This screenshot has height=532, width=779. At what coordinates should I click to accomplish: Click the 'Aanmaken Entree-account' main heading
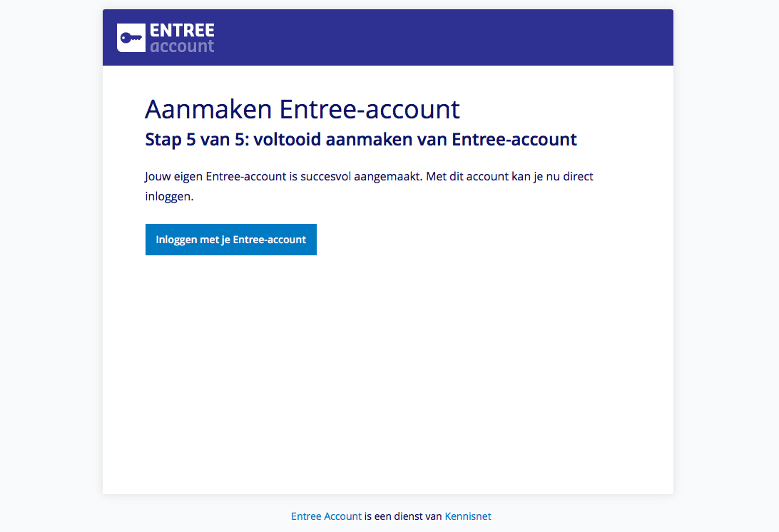click(x=302, y=109)
